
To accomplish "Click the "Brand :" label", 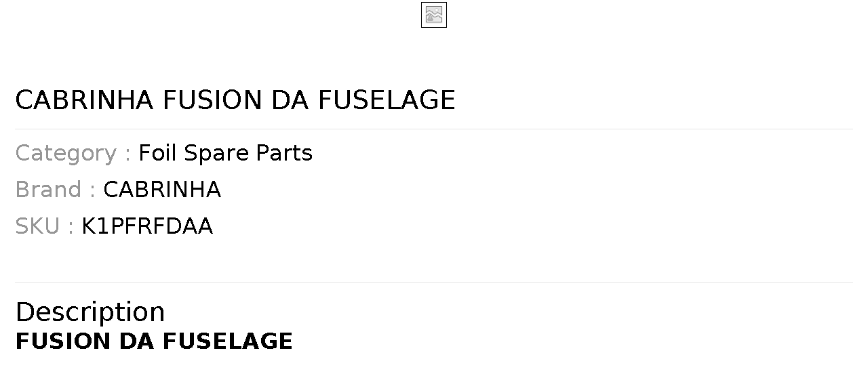I will pos(55,190).
